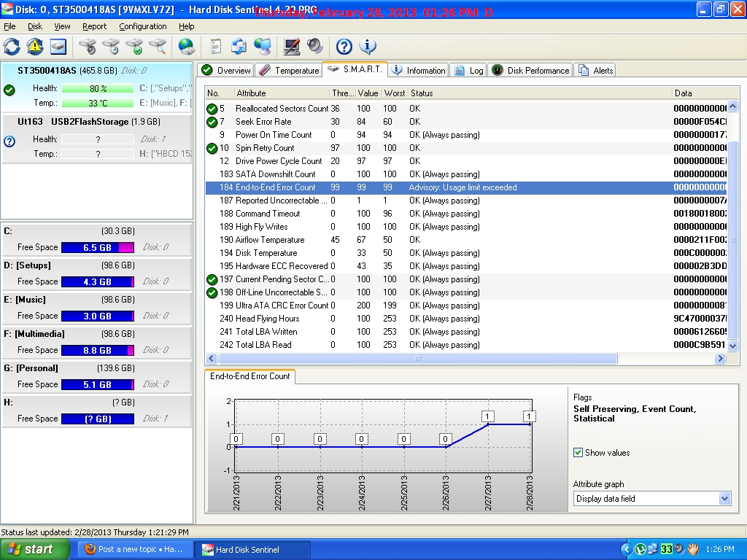Image resolution: width=747 pixels, height=560 pixels.
Task: Sort by the Status column header
Action: click(539, 93)
